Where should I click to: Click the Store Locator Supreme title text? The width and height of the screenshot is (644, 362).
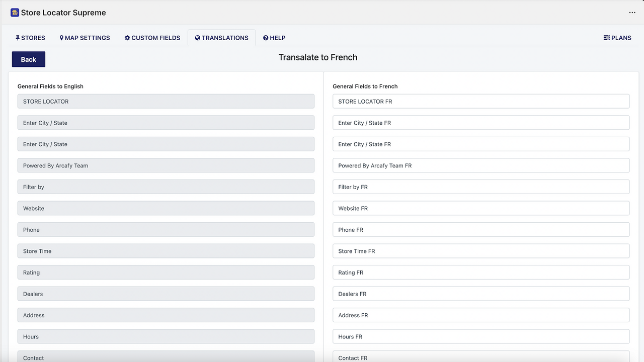tap(63, 13)
